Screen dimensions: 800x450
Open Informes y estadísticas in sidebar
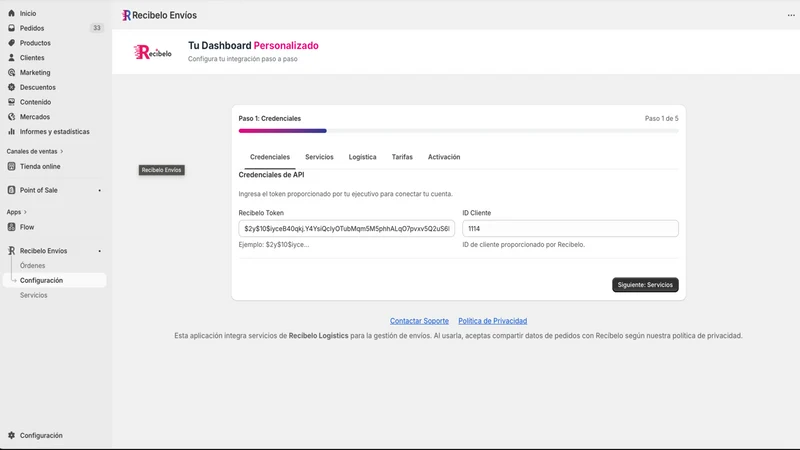(55, 132)
